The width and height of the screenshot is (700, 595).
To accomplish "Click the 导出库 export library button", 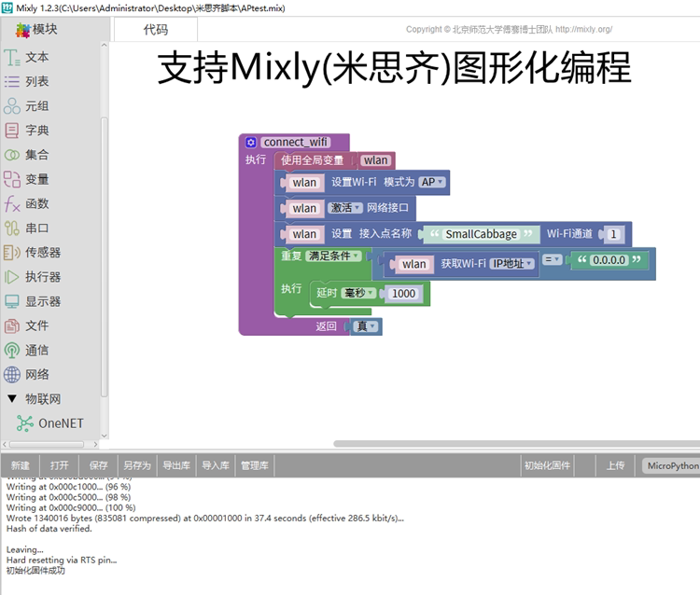I will [x=176, y=465].
